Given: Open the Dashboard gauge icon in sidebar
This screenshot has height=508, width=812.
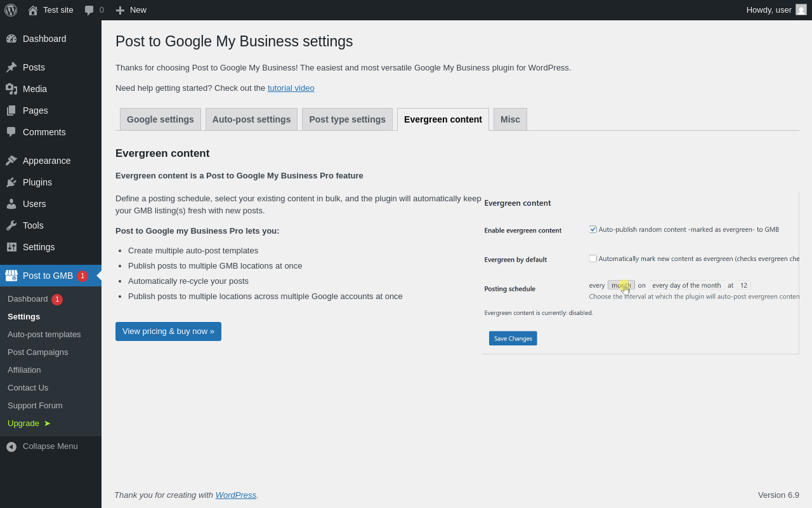Looking at the screenshot, I should (11, 39).
